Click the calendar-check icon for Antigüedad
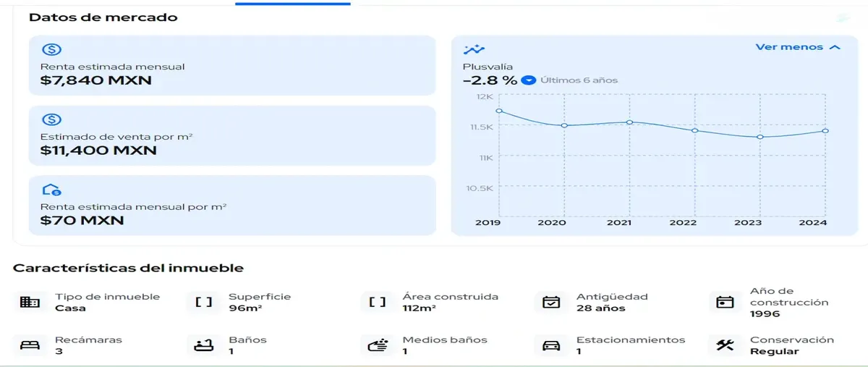The width and height of the screenshot is (868, 367). pyautogui.click(x=551, y=302)
